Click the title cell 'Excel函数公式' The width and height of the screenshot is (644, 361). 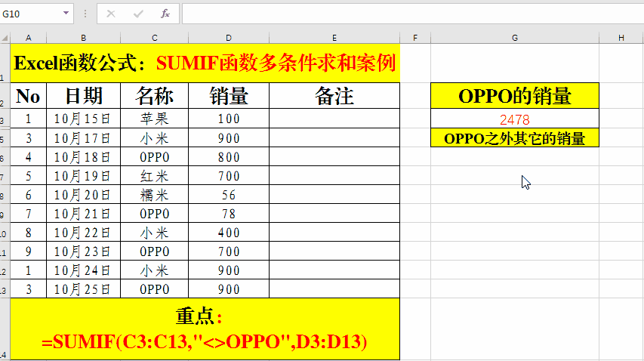205,63
